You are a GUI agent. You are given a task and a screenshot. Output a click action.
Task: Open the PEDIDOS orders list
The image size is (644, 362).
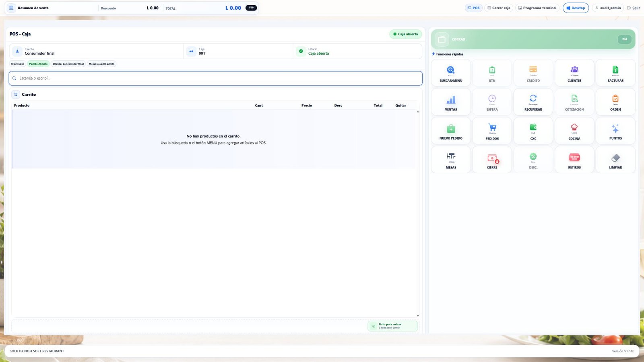(x=492, y=131)
